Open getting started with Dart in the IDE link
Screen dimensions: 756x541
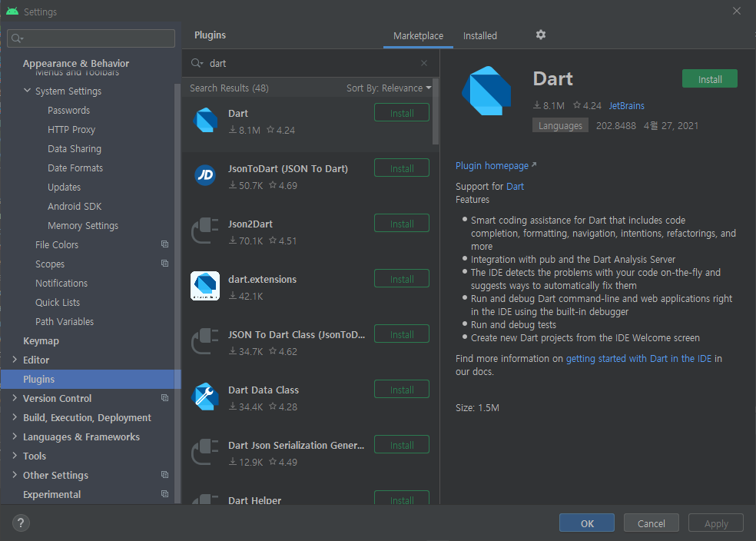638,359
